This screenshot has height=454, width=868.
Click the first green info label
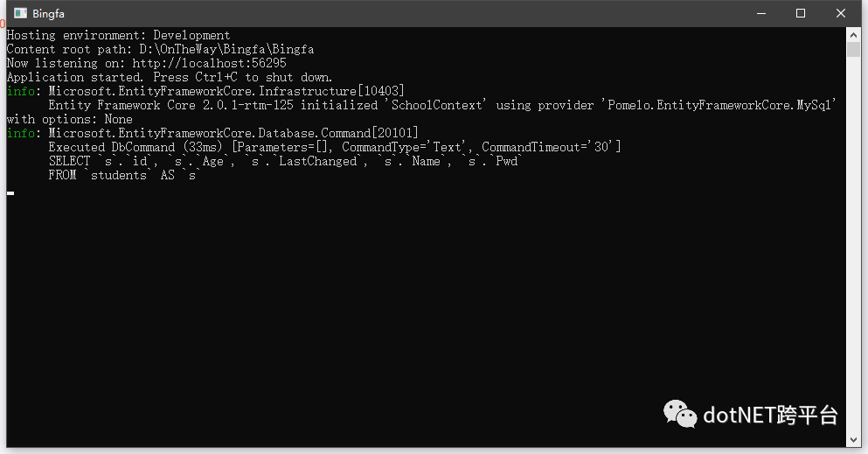tap(20, 91)
